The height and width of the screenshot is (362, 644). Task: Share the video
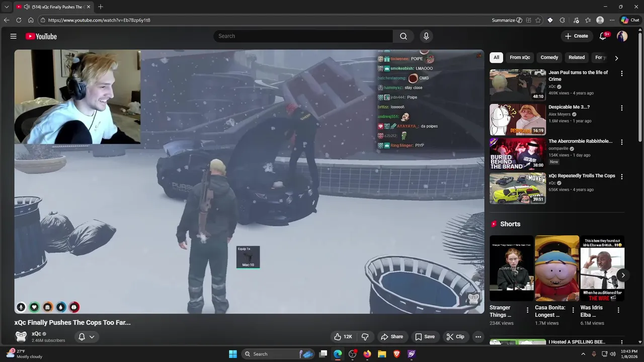point(392,337)
